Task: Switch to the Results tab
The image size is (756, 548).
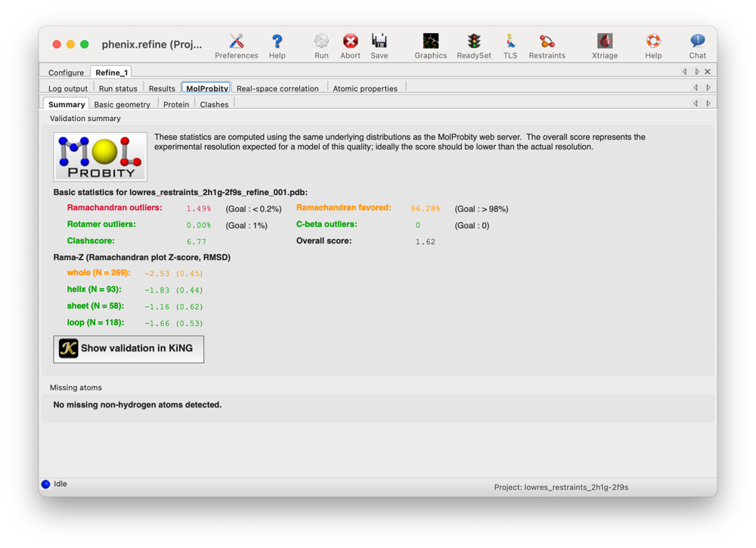Action: pos(162,88)
